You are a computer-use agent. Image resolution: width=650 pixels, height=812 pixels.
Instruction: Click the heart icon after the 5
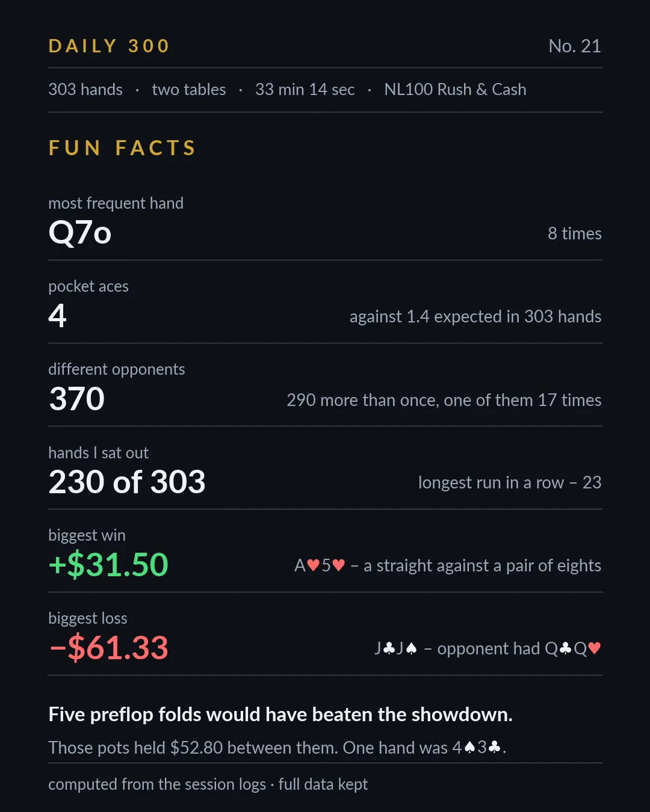338,565
